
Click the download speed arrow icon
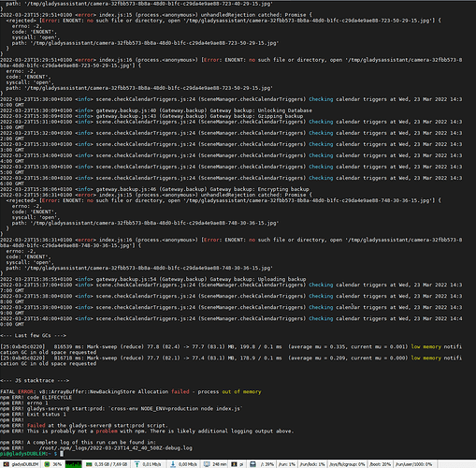(173, 464)
